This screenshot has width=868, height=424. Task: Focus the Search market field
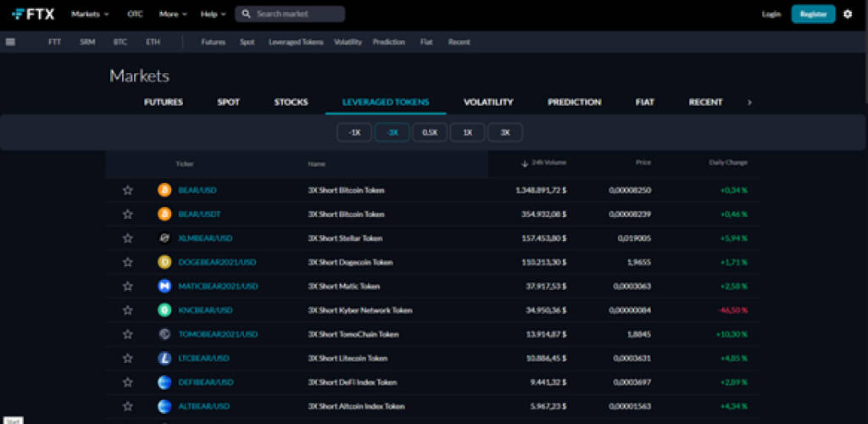297,14
